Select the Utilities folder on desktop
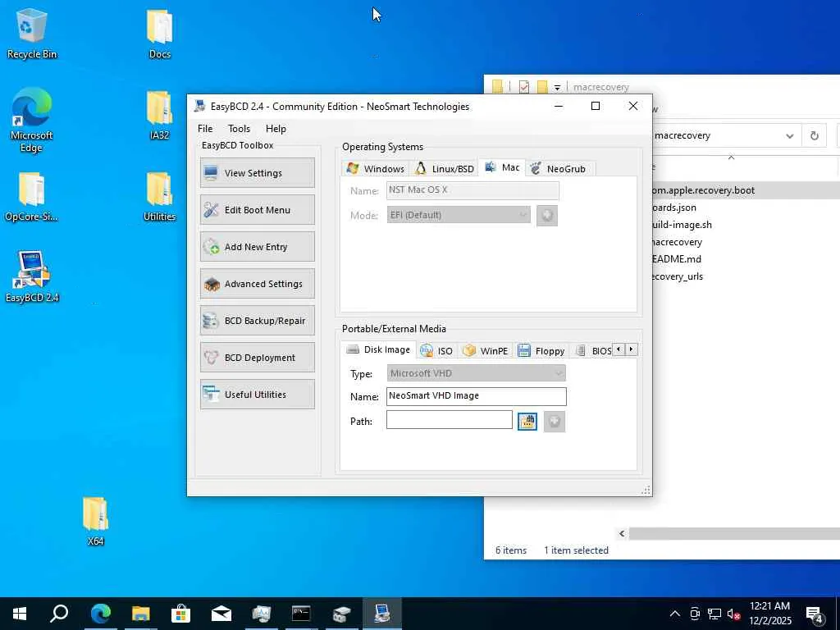Image resolution: width=840 pixels, height=630 pixels. pyautogui.click(x=160, y=197)
